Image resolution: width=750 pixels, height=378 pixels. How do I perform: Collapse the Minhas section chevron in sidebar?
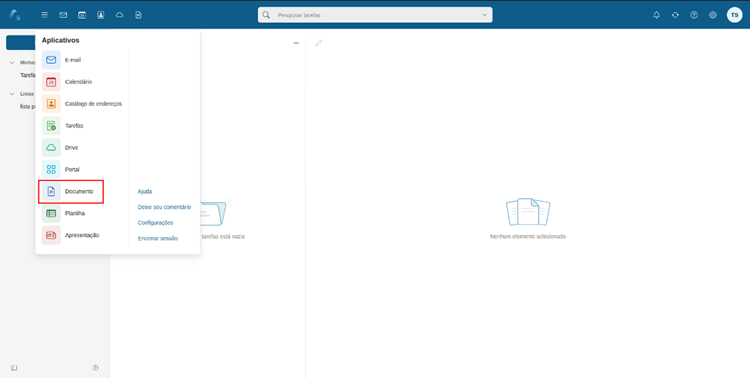tap(12, 62)
